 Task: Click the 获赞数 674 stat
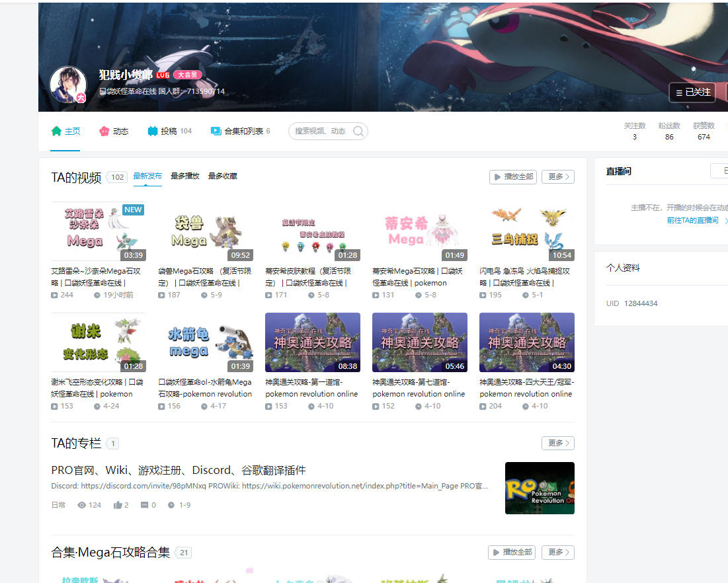pyautogui.click(x=704, y=132)
